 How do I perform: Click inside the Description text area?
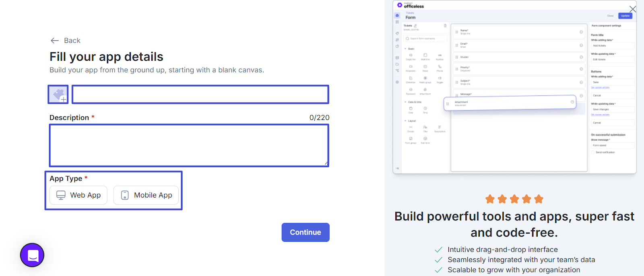[189, 145]
